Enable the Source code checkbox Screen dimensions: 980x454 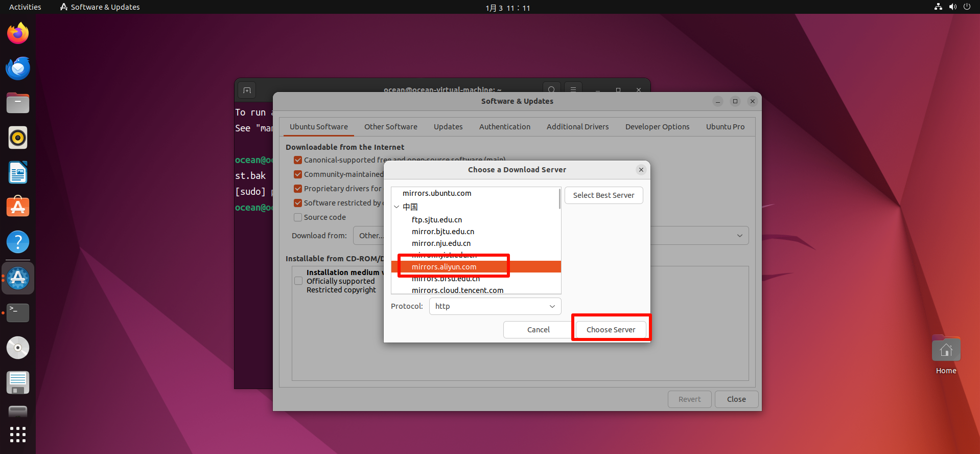tap(298, 217)
